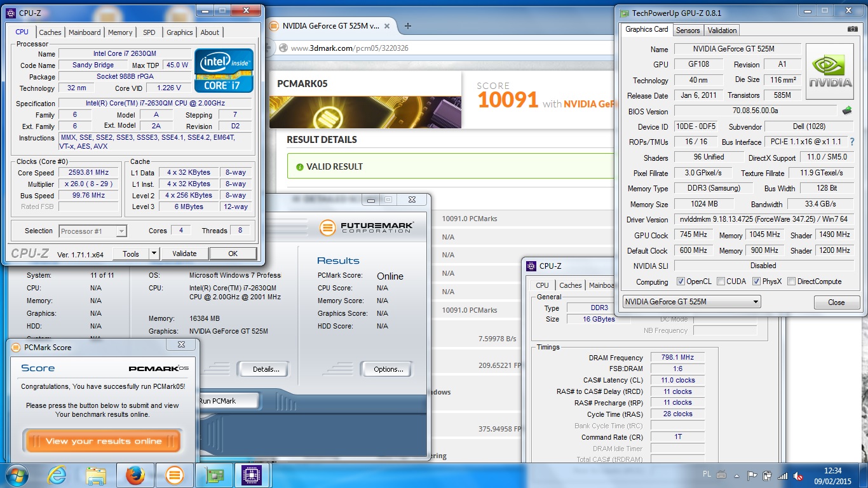Switch to PCMark05 orange taskbar icon
Screen dimensions: 868x488
click(x=175, y=475)
